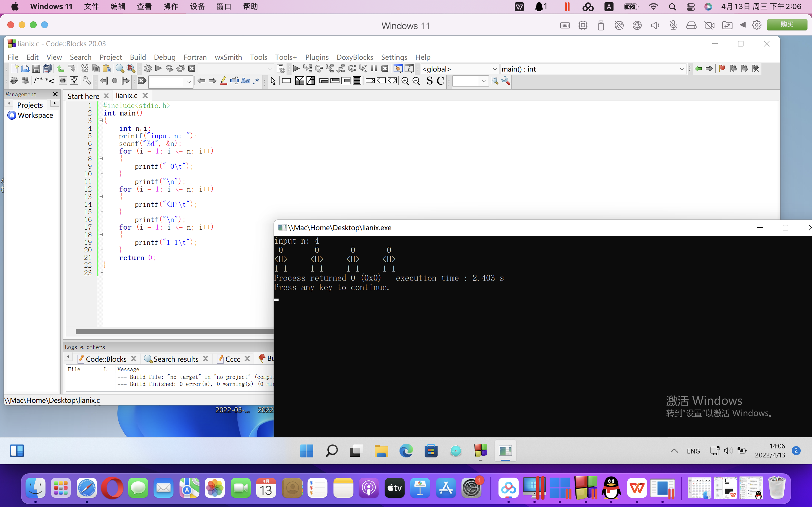Switch to the Start here tab
The height and width of the screenshot is (507, 812).
tap(83, 96)
